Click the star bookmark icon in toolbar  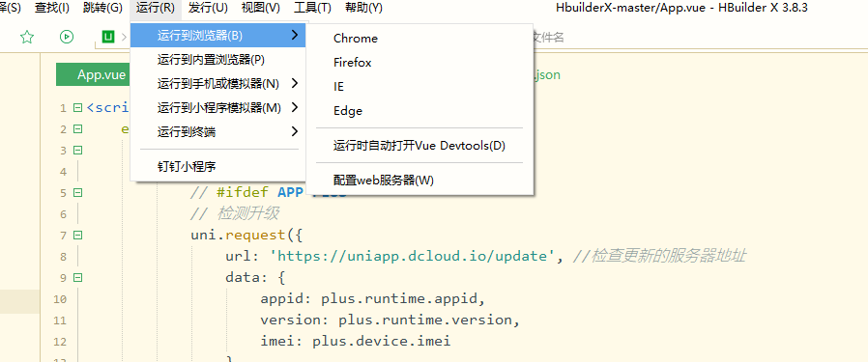click(26, 37)
